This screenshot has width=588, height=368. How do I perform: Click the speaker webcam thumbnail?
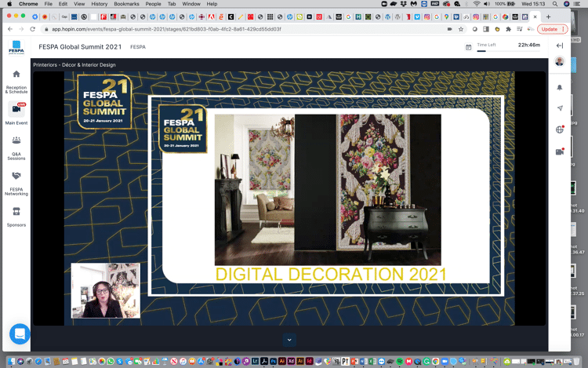pyautogui.click(x=106, y=291)
